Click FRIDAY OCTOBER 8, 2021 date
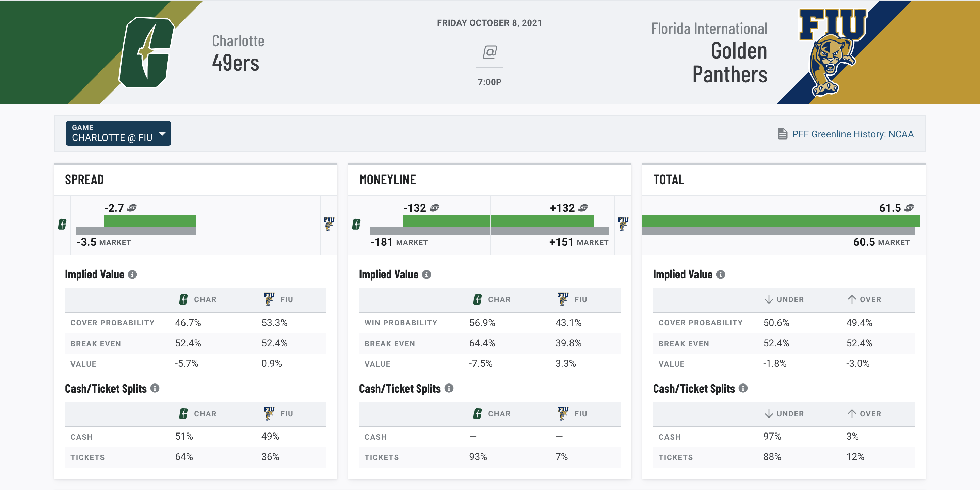This screenshot has width=980, height=490. tap(489, 23)
